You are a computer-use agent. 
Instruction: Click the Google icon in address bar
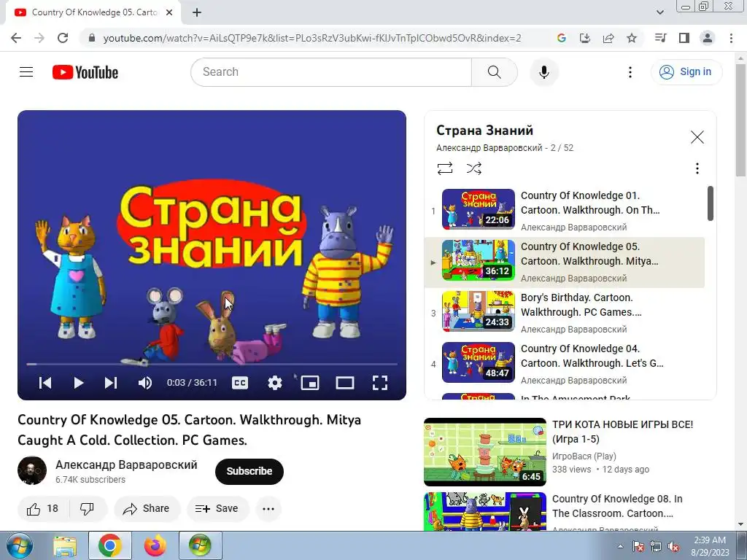point(561,38)
